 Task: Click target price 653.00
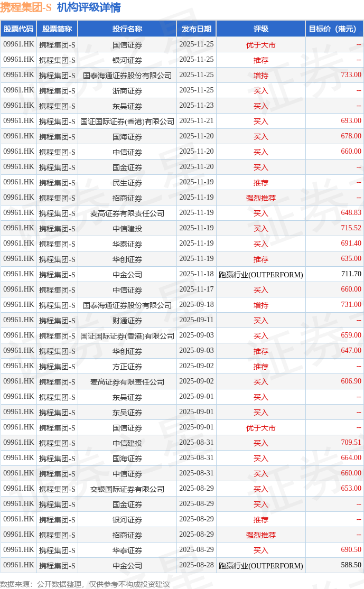351,488
